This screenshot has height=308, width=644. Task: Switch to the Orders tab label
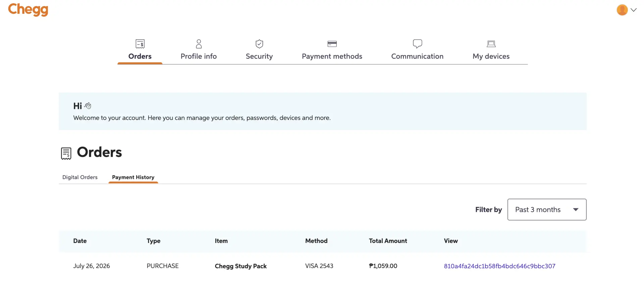pos(140,56)
